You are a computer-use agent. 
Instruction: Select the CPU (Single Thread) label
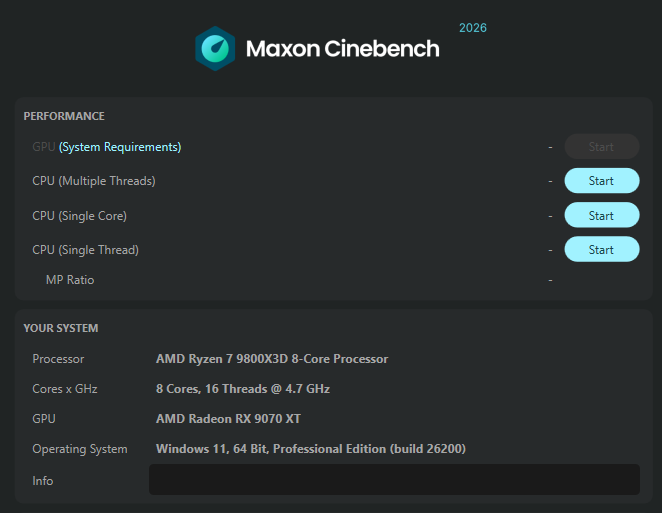tap(85, 250)
